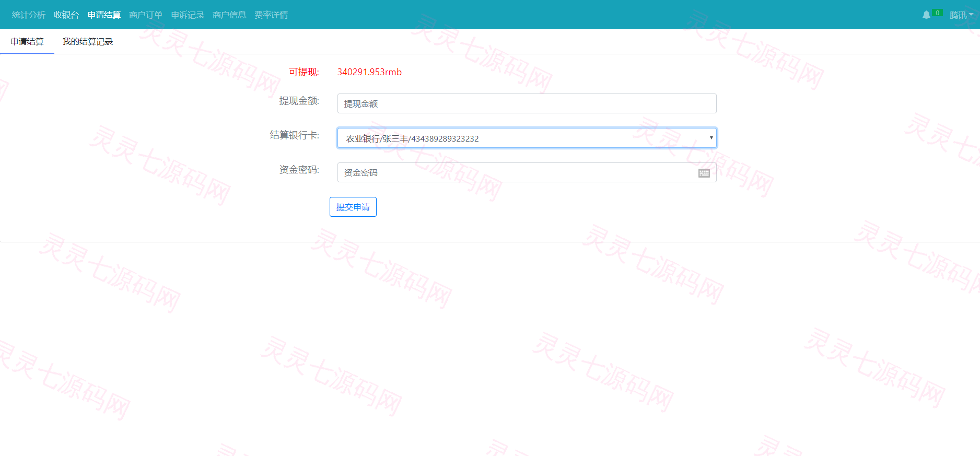
Task: Click the 提交申请 button
Action: pyautogui.click(x=353, y=207)
